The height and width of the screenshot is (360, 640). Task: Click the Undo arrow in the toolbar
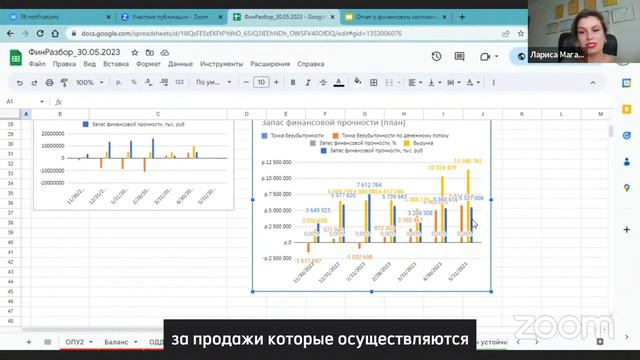pos(19,83)
